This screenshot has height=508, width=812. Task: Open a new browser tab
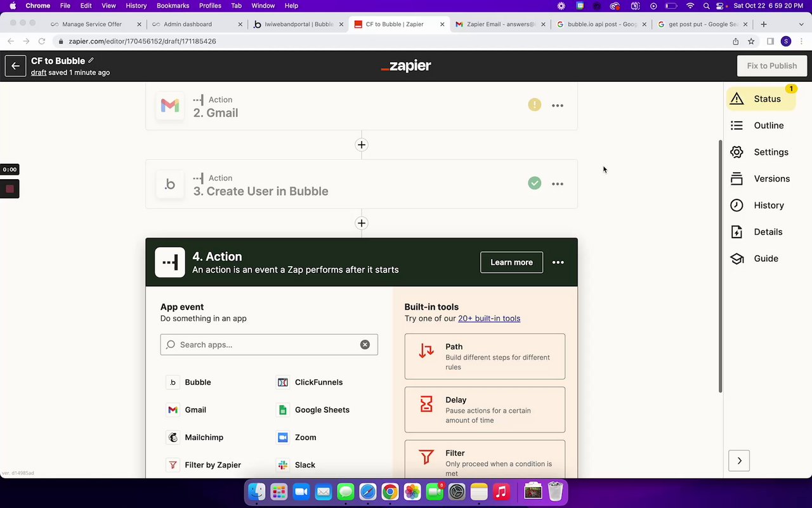[764, 24]
